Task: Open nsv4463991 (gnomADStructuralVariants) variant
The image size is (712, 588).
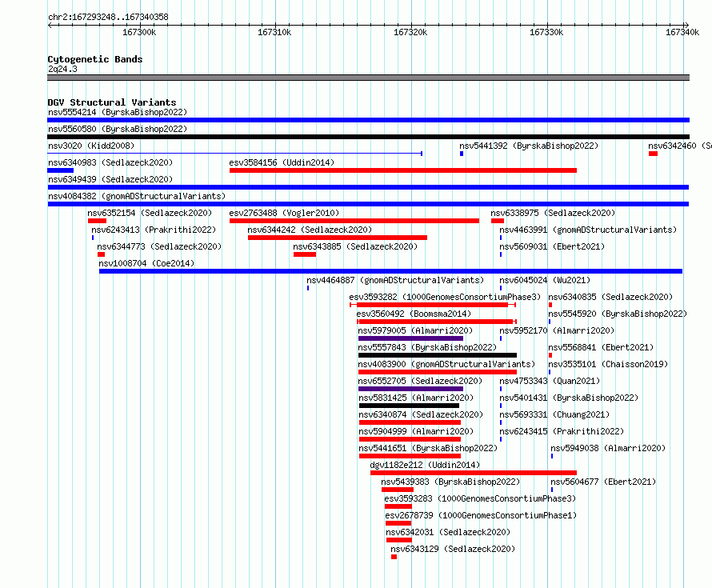Action: pos(588,230)
